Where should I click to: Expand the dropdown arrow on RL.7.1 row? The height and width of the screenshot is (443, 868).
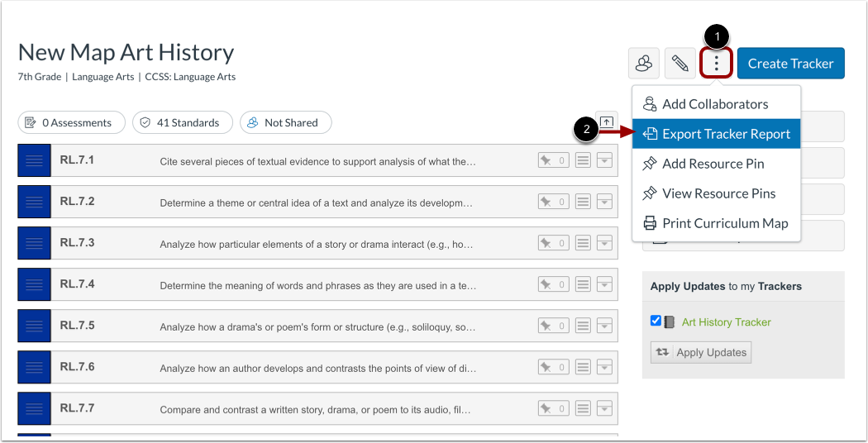coord(604,160)
